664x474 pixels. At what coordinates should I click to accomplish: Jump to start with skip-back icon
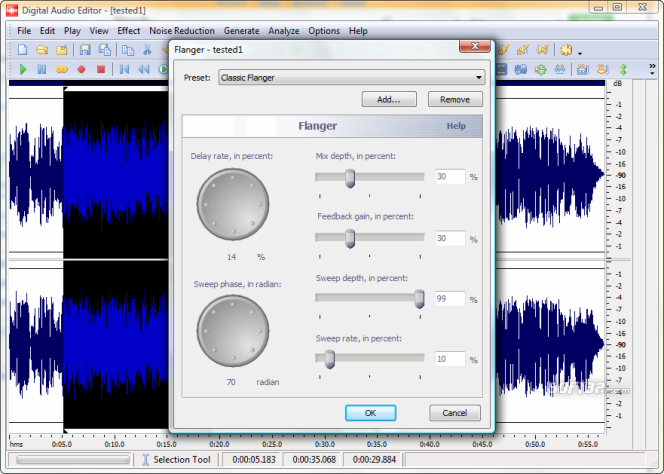pyautogui.click(x=125, y=69)
